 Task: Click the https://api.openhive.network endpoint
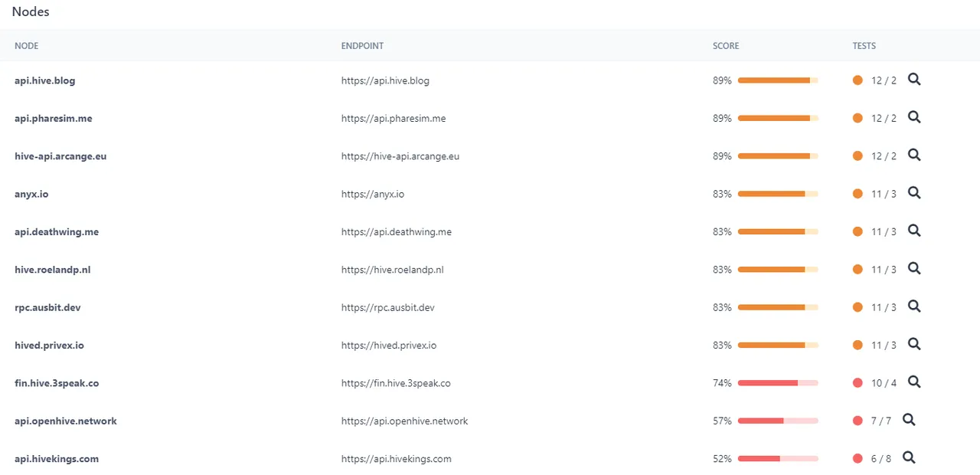[404, 421]
